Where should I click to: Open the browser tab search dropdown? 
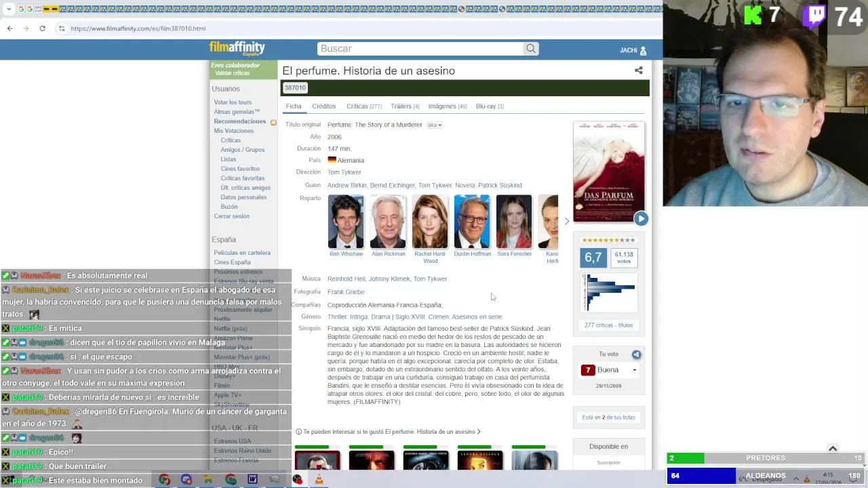9,9
